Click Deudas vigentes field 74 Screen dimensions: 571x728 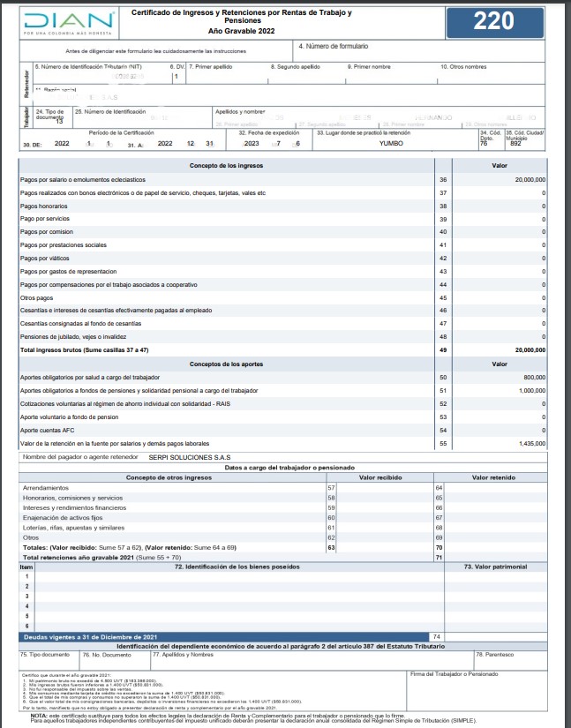[x=495, y=637]
